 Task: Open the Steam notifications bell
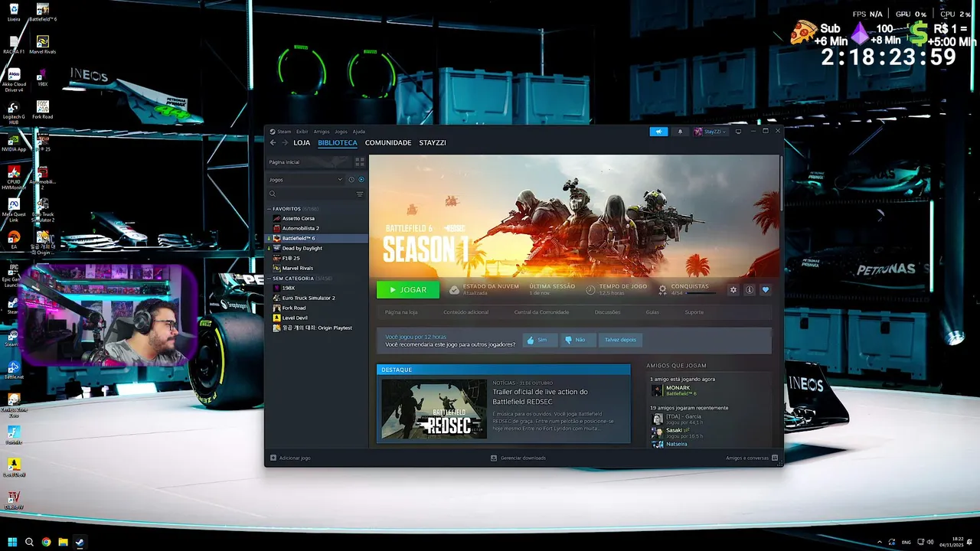(x=680, y=132)
